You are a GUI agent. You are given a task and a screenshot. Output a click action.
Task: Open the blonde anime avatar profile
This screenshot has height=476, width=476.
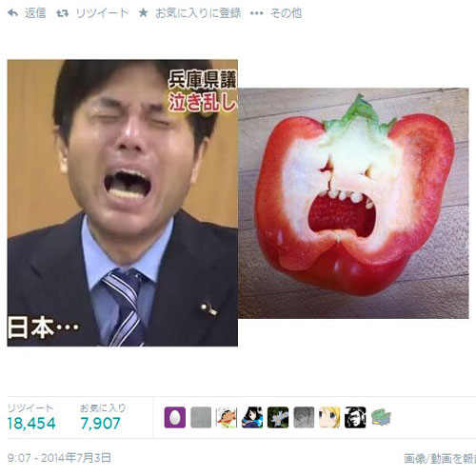point(329,417)
